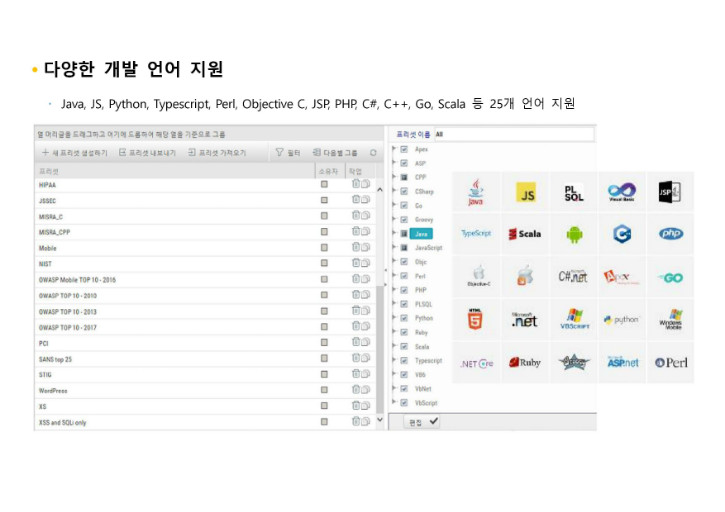725x512 pixels.
Task: Delete the SANS top 25 preset
Action: pyautogui.click(x=356, y=358)
